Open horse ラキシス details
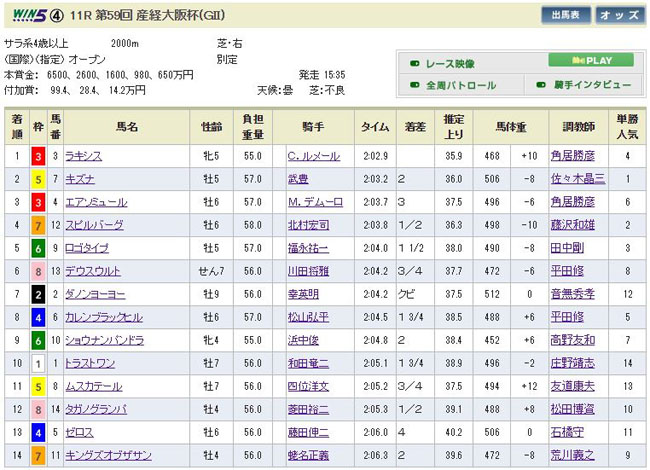Image resolution: width=650 pixels, height=470 pixels. [85, 156]
